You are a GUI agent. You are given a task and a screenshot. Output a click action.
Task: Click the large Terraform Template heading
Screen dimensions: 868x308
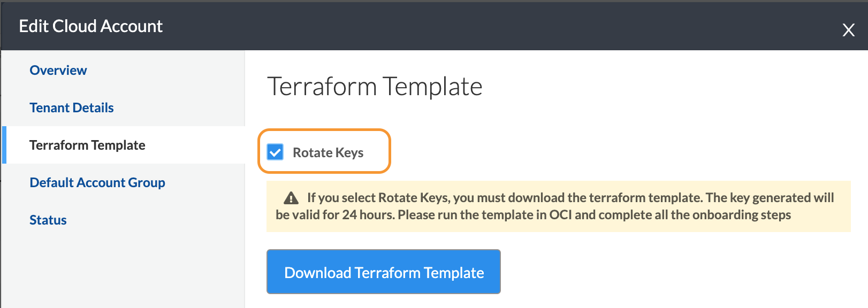[375, 87]
